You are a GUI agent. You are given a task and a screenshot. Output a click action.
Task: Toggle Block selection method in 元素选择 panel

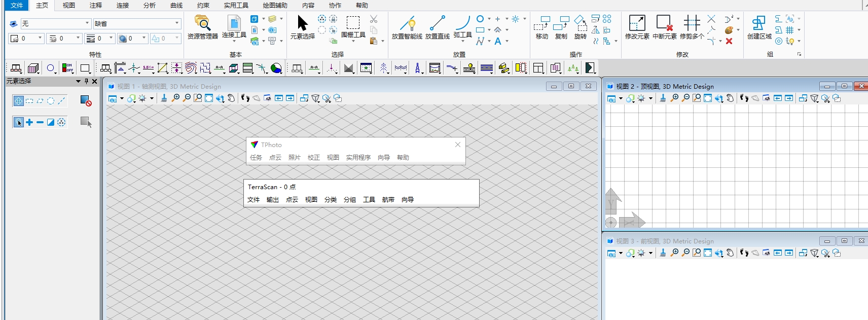(29, 101)
